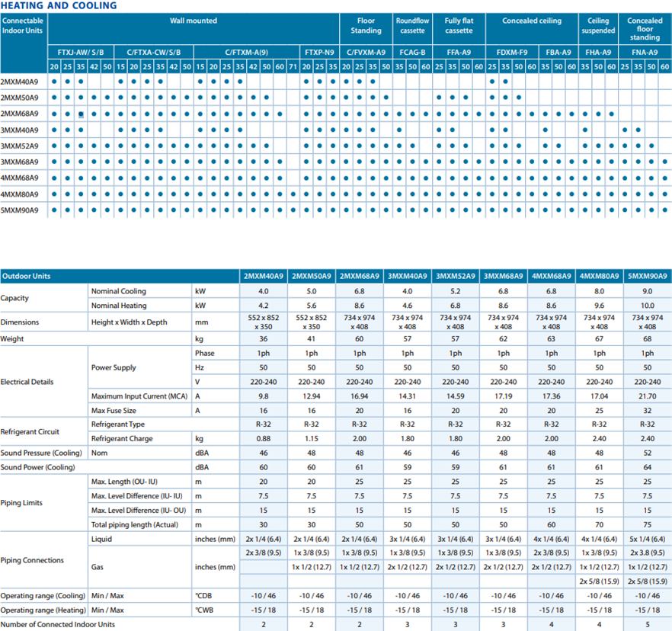Select the 21.70 maximum input current value

pyautogui.click(x=647, y=396)
